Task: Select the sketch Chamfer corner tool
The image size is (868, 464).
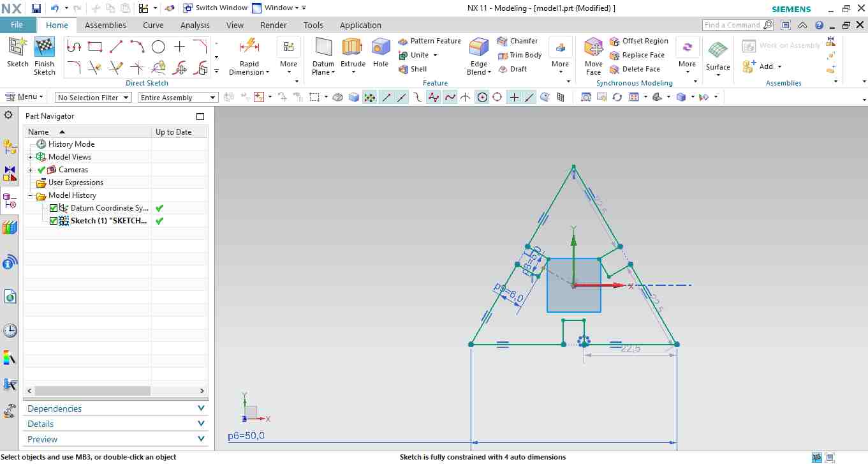Action: [x=200, y=47]
